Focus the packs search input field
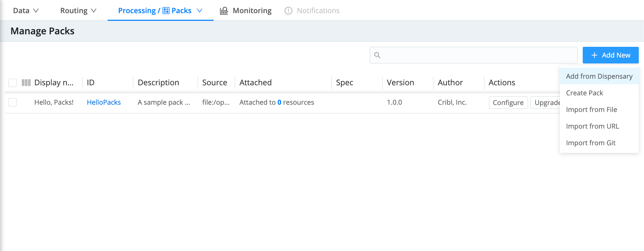Screen dimensions: 644x251 tap(478, 55)
